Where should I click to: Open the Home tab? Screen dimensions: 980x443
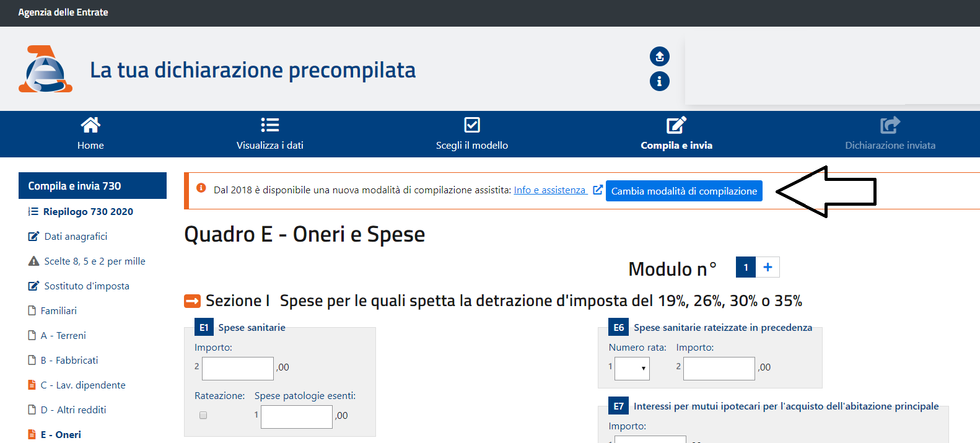tap(90, 134)
